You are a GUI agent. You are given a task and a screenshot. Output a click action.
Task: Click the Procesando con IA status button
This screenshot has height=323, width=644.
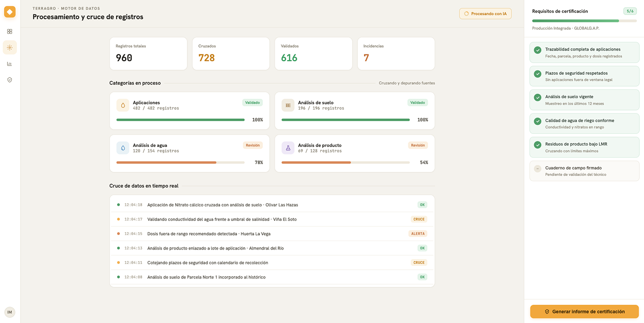pyautogui.click(x=485, y=14)
